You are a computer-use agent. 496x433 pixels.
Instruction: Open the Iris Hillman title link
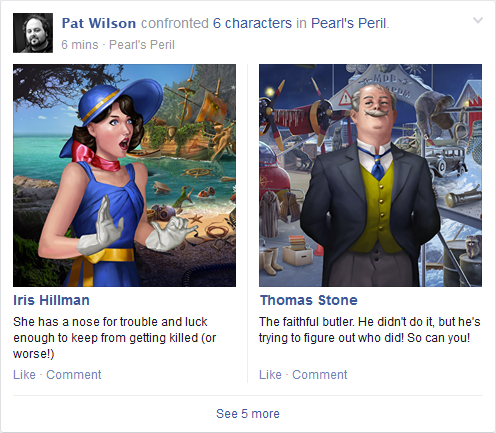[x=51, y=300]
